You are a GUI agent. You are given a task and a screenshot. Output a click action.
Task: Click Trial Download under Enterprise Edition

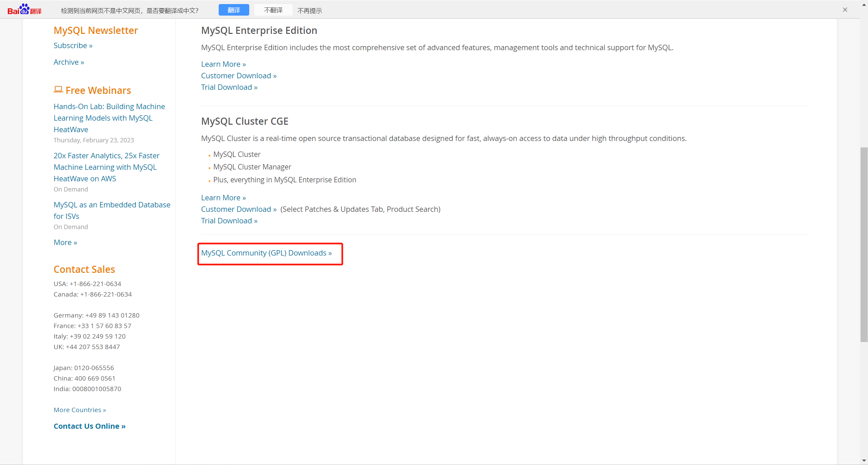pyautogui.click(x=229, y=87)
